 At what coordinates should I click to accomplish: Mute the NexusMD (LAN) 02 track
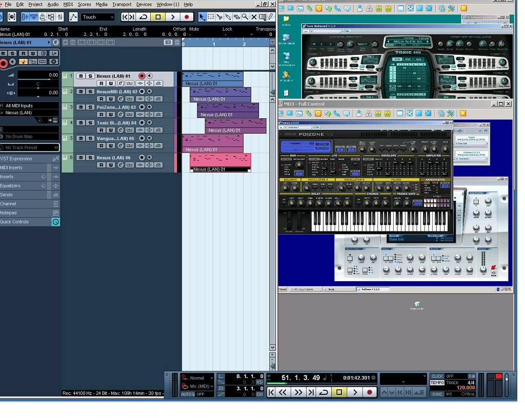[x=80, y=91]
